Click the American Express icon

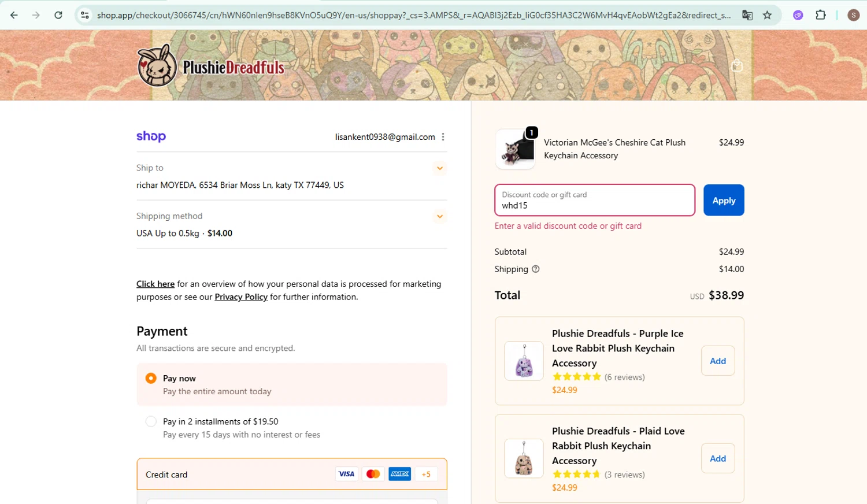pyautogui.click(x=400, y=474)
